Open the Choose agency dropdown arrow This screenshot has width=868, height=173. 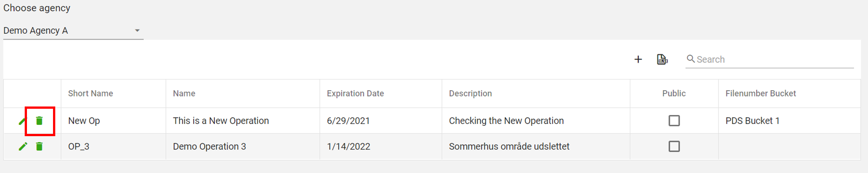tap(137, 31)
